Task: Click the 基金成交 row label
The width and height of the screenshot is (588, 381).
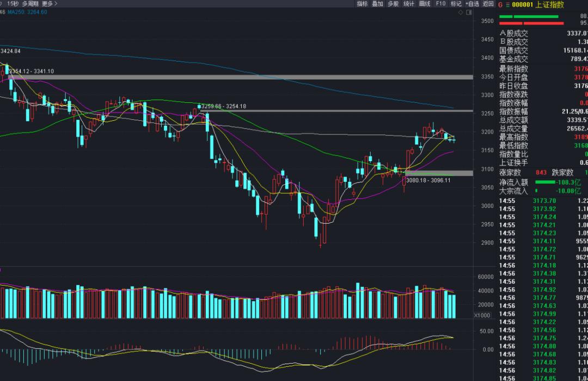Action: (x=513, y=59)
